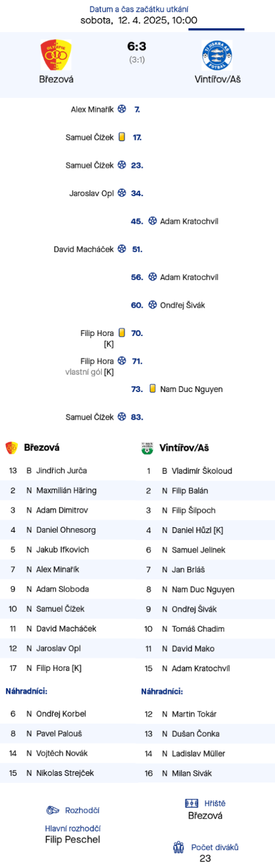Open the Vintířov/Aš team name in header
Image resolution: width=275 pixels, height=868 pixels.
click(218, 79)
